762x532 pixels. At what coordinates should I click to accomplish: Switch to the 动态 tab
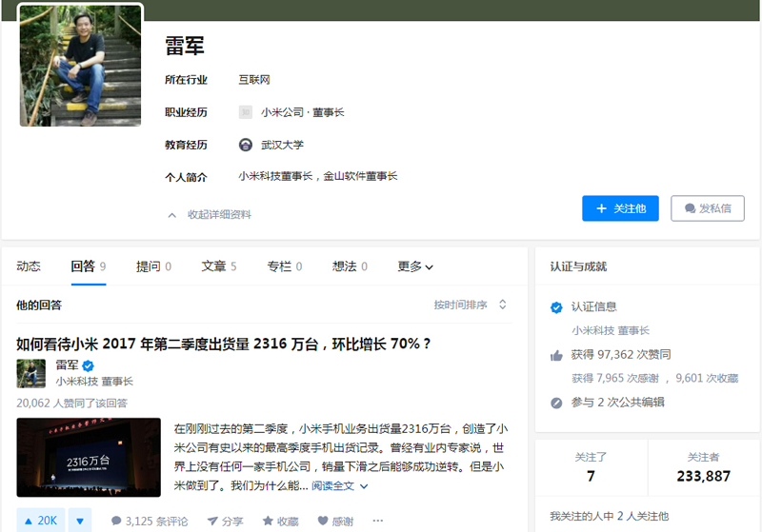point(29,266)
